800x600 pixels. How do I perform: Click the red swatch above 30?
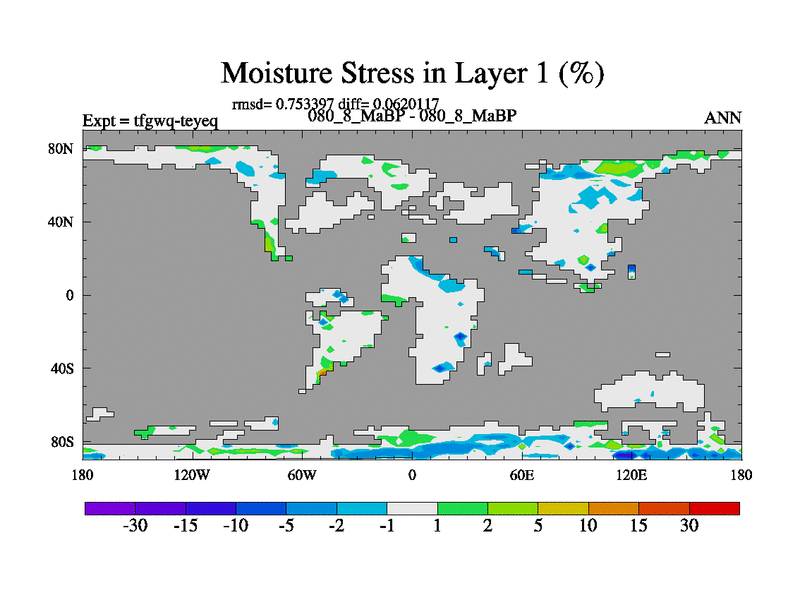point(714,508)
